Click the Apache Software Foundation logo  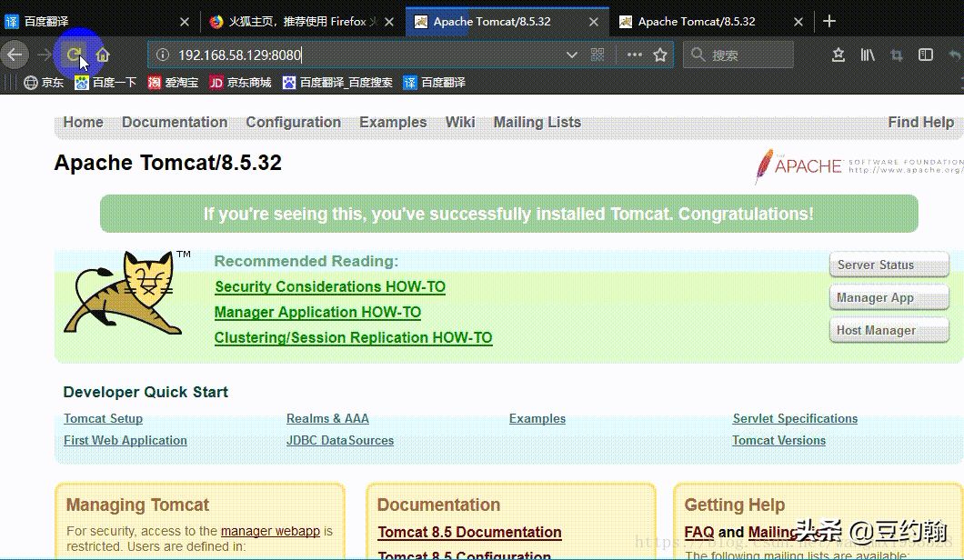(859, 166)
